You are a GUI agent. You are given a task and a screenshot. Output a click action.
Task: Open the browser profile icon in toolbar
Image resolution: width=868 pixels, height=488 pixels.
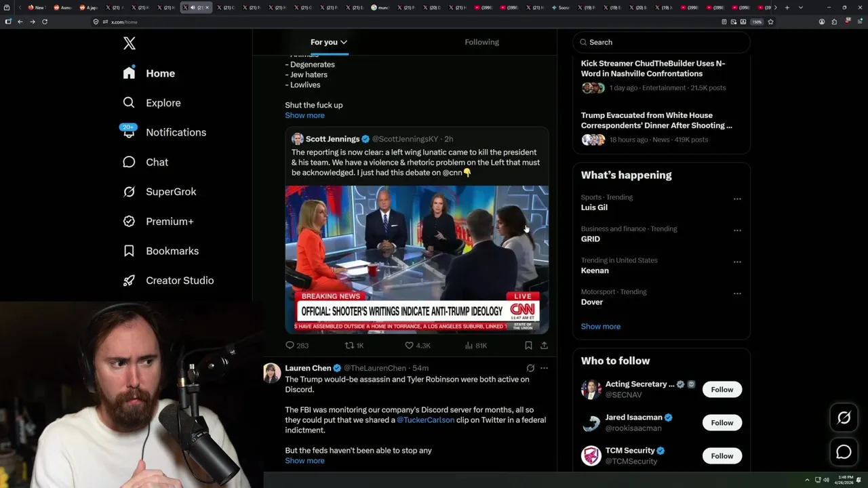(822, 22)
